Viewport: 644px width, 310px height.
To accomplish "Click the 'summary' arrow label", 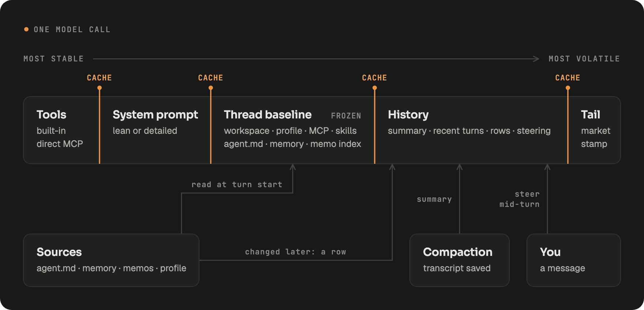I will [434, 199].
